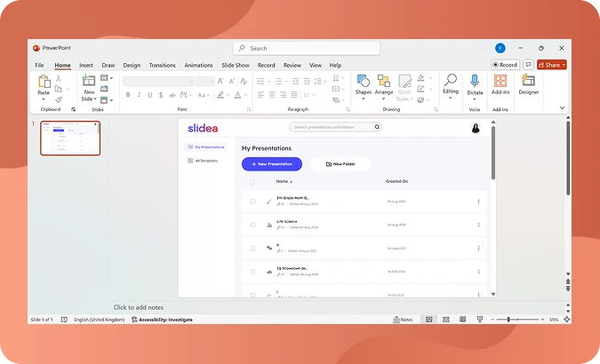The width and height of the screenshot is (600, 364).
Task: Toggle the Notes pane in status bar
Action: tap(403, 320)
